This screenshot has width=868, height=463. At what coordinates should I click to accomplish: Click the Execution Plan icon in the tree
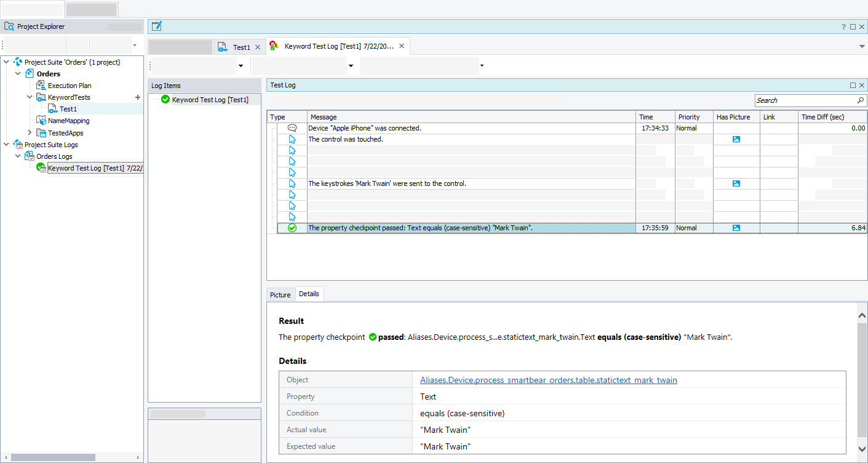coord(41,86)
